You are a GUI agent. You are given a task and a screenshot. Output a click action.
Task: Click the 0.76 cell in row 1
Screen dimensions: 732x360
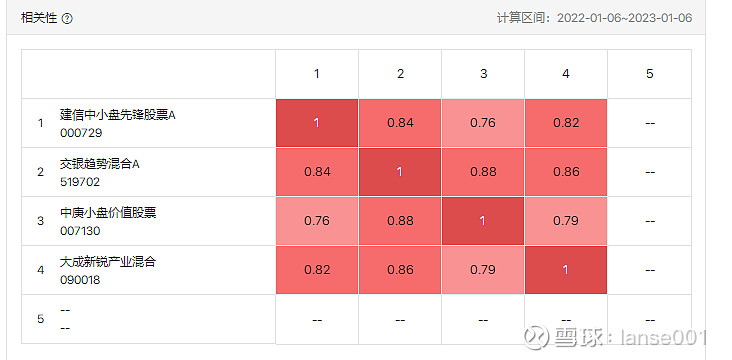point(483,123)
